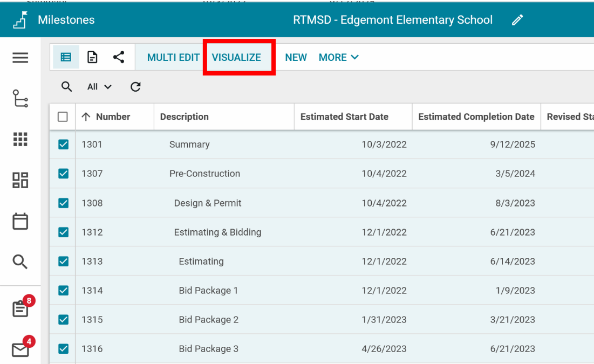The width and height of the screenshot is (594, 364).
Task: Expand the MORE dropdown menu
Action: click(338, 58)
